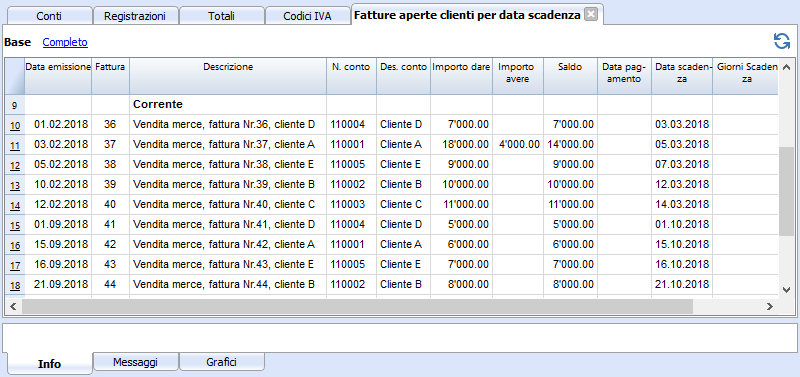Click the Saldo column header
The width and height of the screenshot is (800, 377).
coord(570,76)
